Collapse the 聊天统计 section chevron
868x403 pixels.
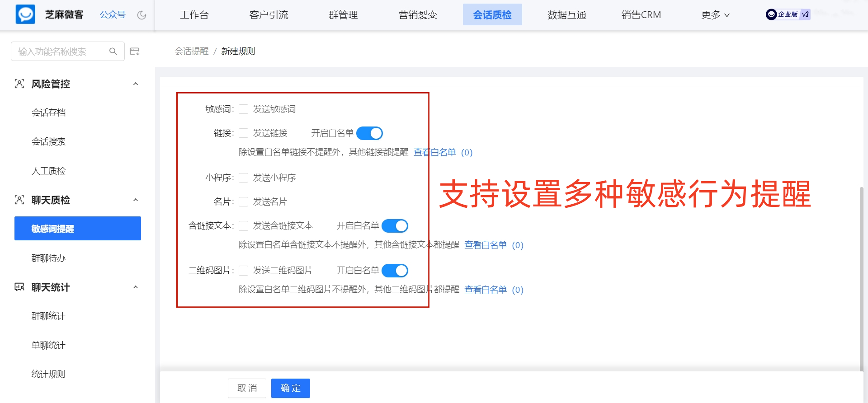(x=136, y=287)
